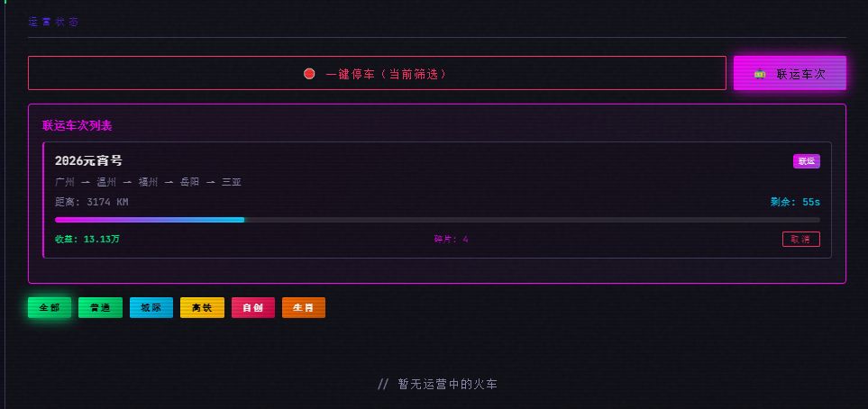Select the 全部 filter tab
868x409 pixels.
tap(50, 308)
